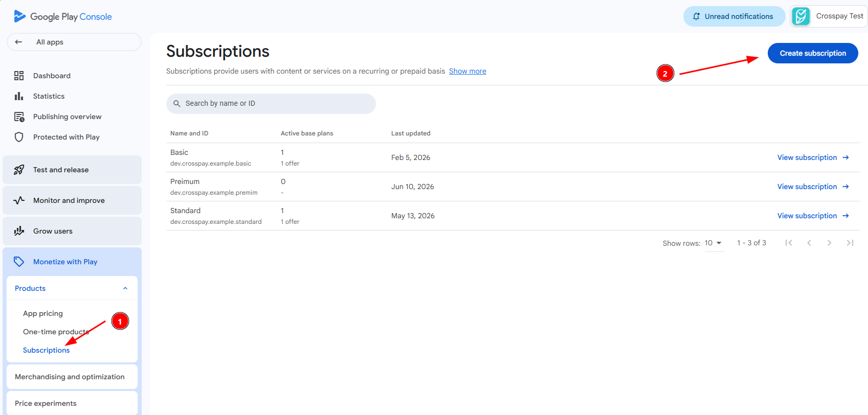View subscription for Basic
868x415 pixels.
tap(813, 157)
